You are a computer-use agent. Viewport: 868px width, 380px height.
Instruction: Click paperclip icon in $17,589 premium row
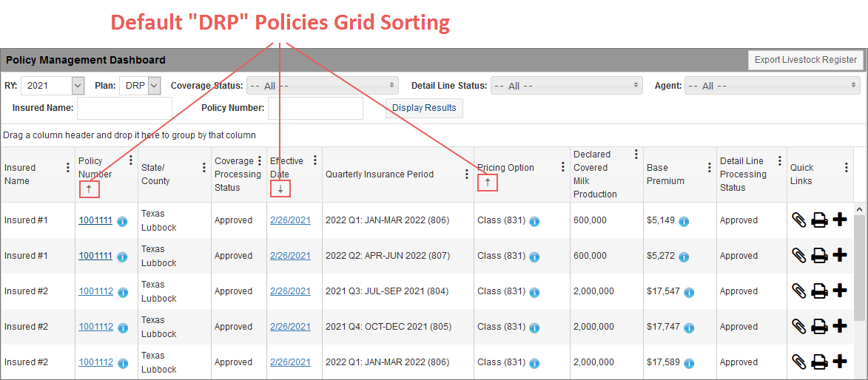coord(798,362)
